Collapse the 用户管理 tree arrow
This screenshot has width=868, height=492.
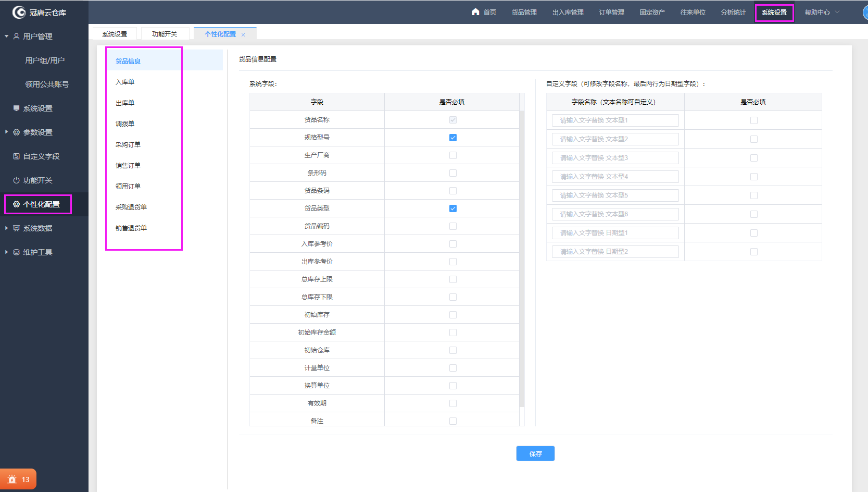pyautogui.click(x=7, y=36)
